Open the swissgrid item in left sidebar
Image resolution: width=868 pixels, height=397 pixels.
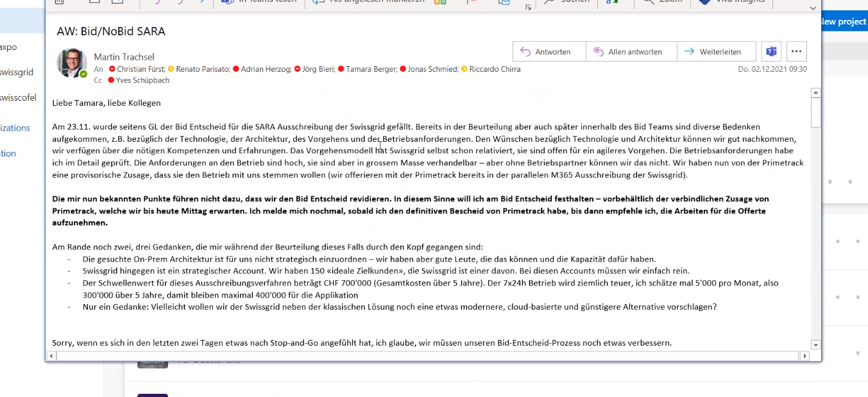tap(17, 72)
